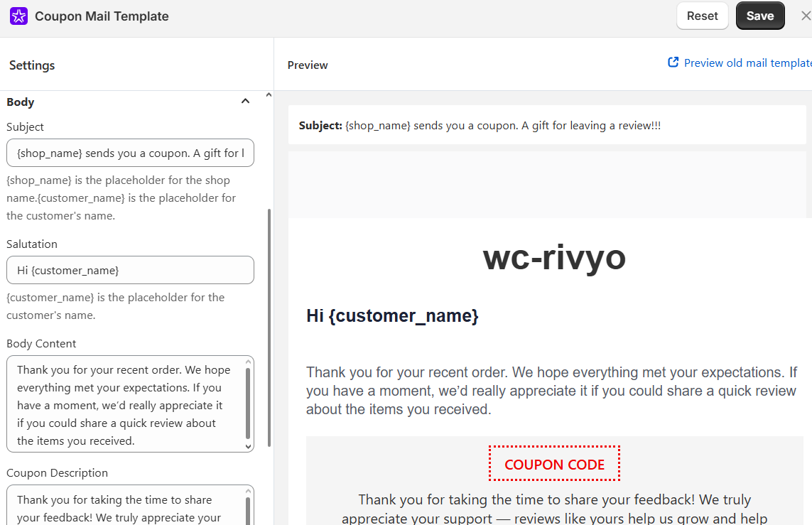Click the Salutation input field

[130, 270]
